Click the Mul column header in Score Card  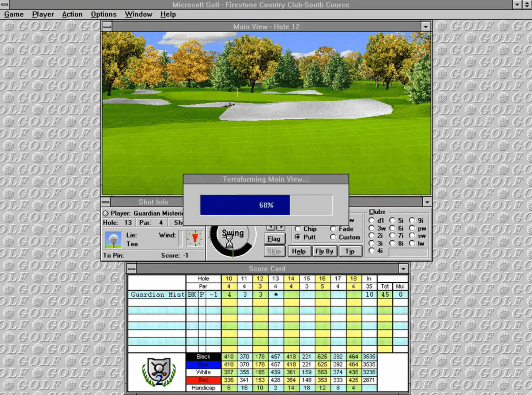(400, 286)
